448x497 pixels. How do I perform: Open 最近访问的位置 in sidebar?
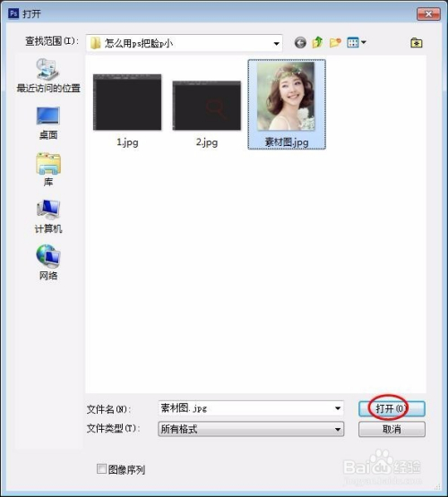(x=48, y=75)
